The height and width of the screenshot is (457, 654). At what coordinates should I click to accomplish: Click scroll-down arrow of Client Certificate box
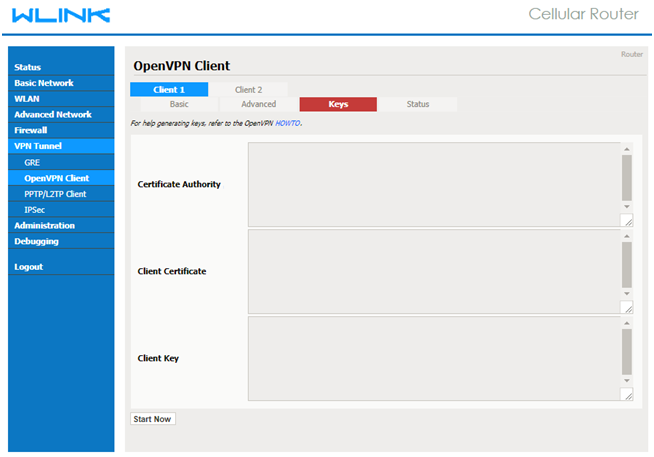coord(626,294)
